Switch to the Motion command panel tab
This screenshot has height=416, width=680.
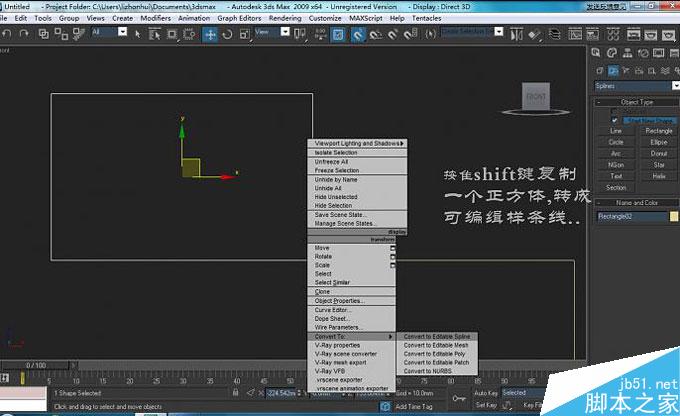tap(643, 53)
